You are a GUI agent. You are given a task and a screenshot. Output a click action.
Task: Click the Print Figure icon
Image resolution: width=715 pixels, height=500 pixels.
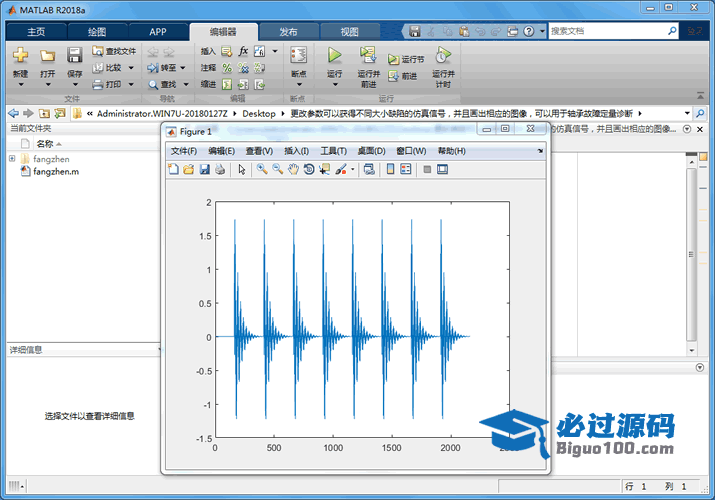click(x=219, y=170)
